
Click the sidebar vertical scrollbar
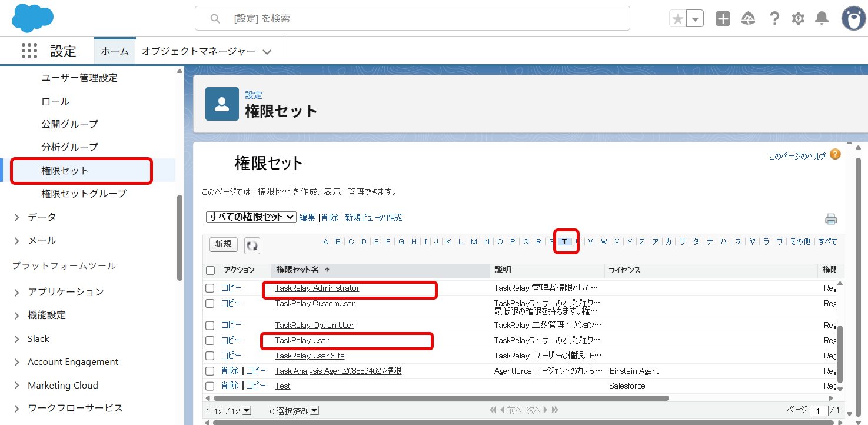pyautogui.click(x=179, y=238)
